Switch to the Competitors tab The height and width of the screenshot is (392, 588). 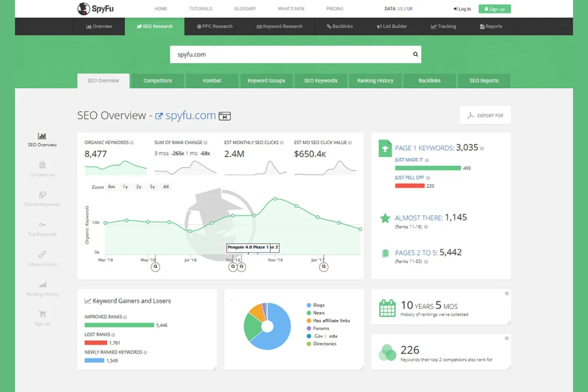pos(157,81)
